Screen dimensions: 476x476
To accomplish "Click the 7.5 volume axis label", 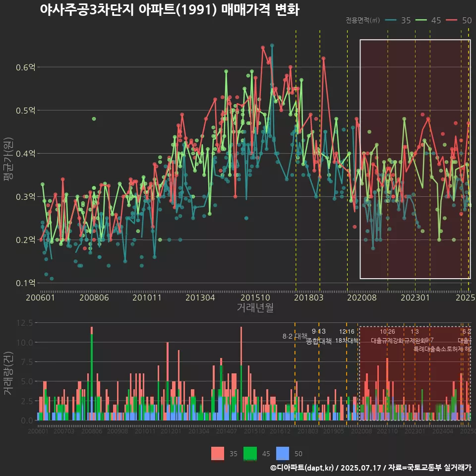I will [x=27, y=362].
